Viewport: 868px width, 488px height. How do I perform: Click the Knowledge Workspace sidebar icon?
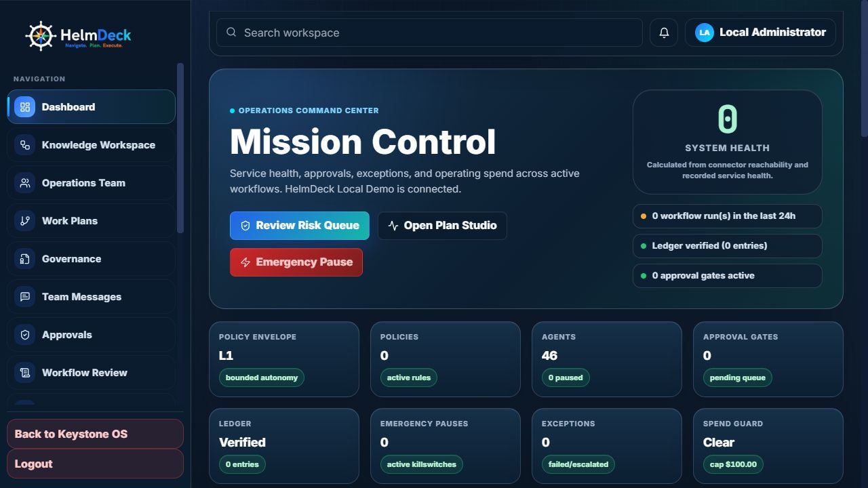pos(25,145)
